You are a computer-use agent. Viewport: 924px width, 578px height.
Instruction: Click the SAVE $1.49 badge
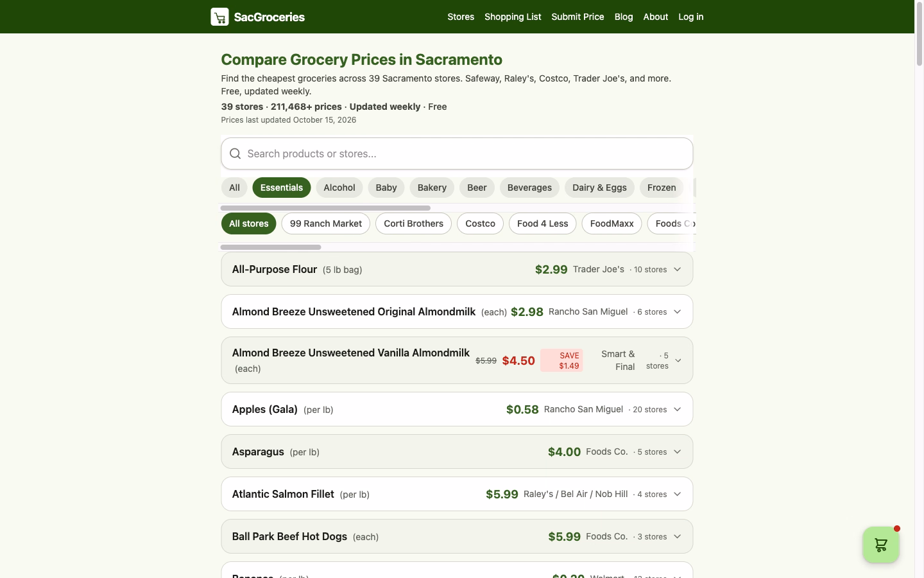pos(562,360)
